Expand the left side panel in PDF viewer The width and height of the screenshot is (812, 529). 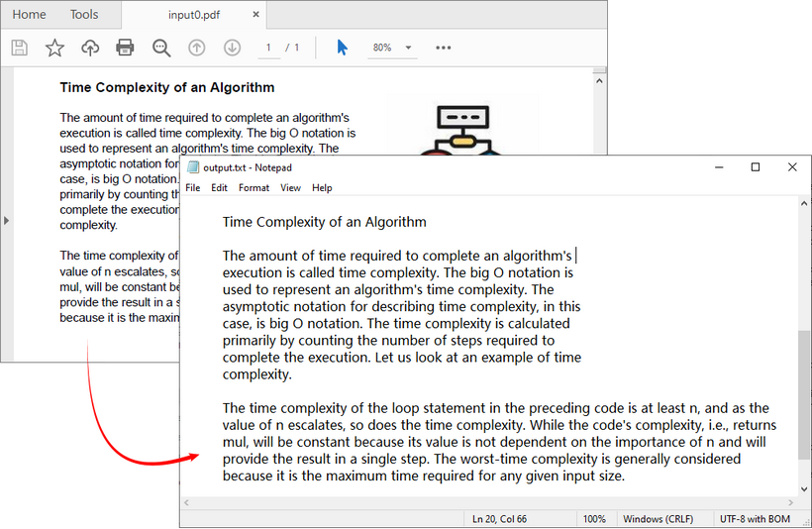tap(6, 221)
